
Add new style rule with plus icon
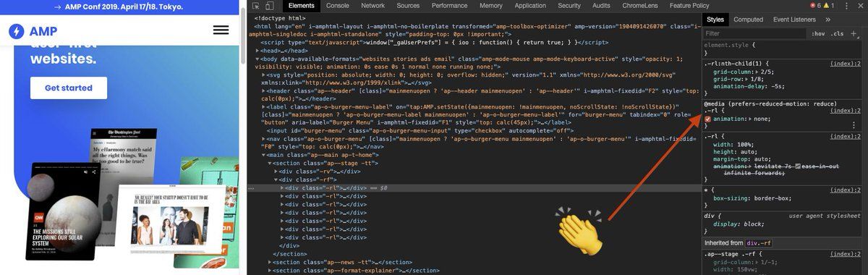click(x=854, y=33)
